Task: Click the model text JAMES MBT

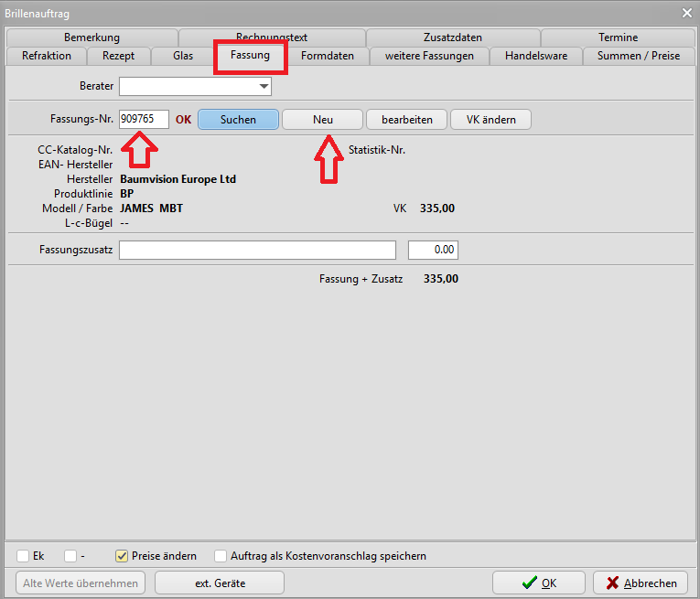Action: click(151, 209)
